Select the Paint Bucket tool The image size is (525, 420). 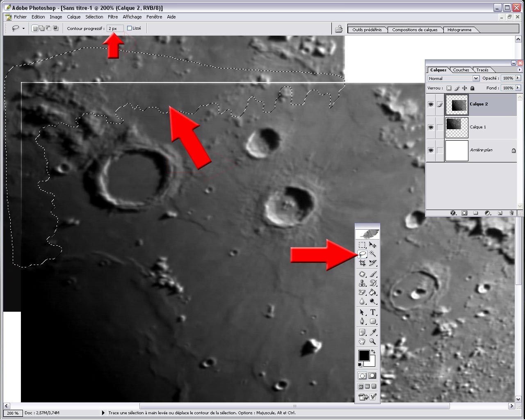[x=372, y=292]
